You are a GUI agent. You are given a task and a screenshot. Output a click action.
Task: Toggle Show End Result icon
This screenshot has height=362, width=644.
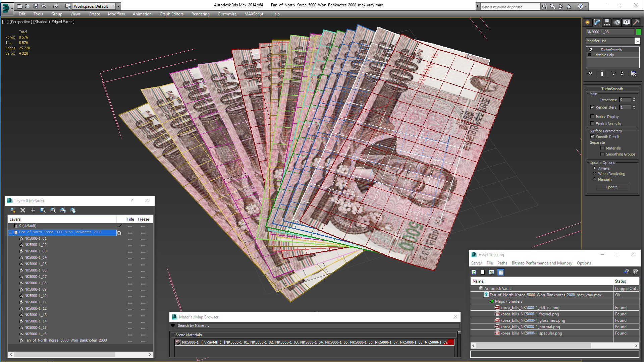tap(602, 74)
